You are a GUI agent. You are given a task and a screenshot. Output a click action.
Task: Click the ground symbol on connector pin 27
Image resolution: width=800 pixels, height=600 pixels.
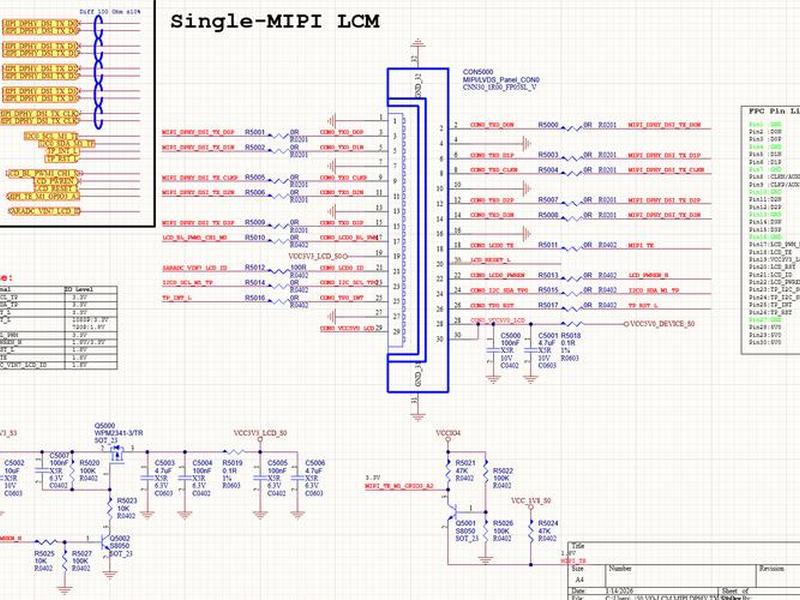332,316
